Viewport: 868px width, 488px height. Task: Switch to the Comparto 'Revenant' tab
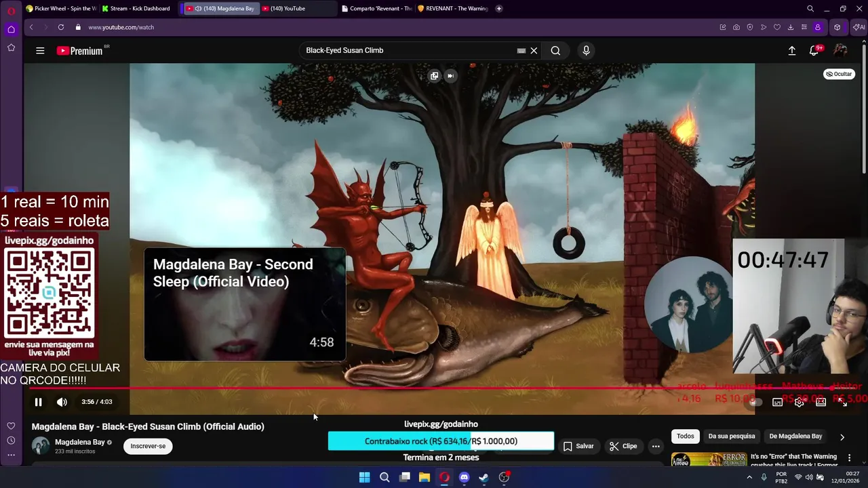point(376,9)
